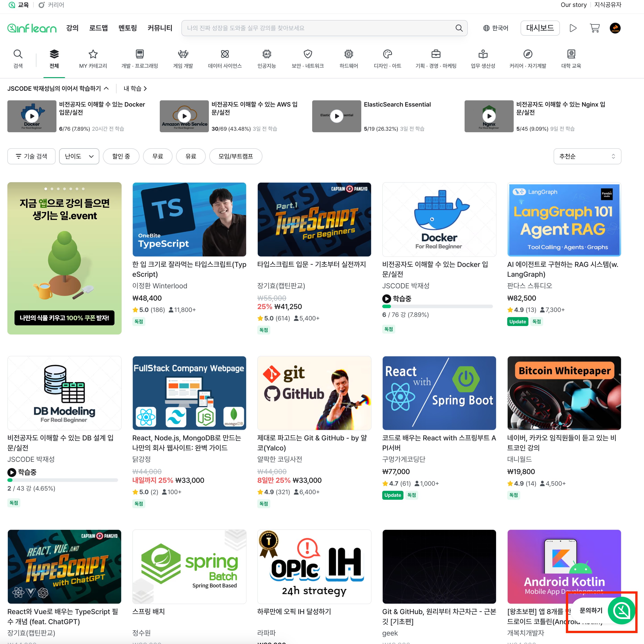Open the Inflearn logo home link
The height and width of the screenshot is (644, 644).
click(x=32, y=28)
